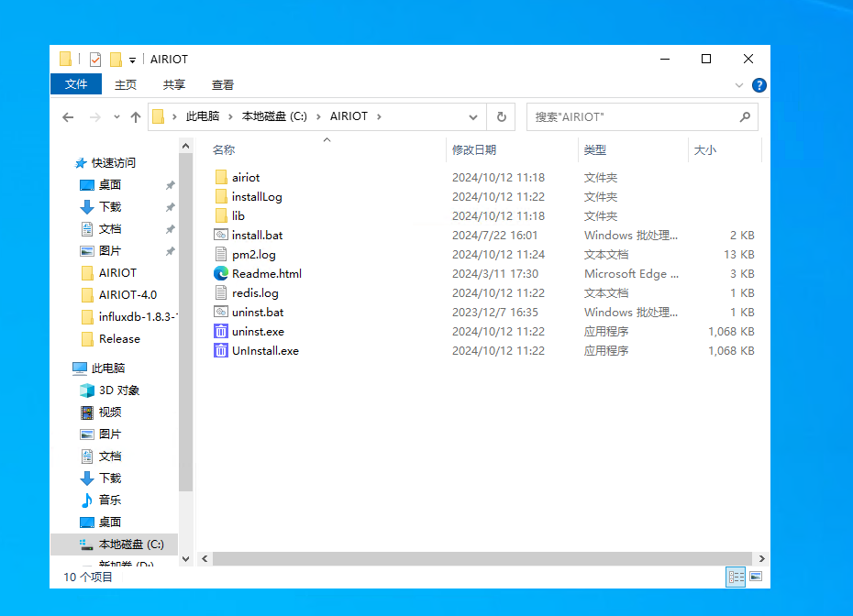The width and height of the screenshot is (853, 616).
Task: Select the UnInstall.exe application icon
Action: point(221,351)
